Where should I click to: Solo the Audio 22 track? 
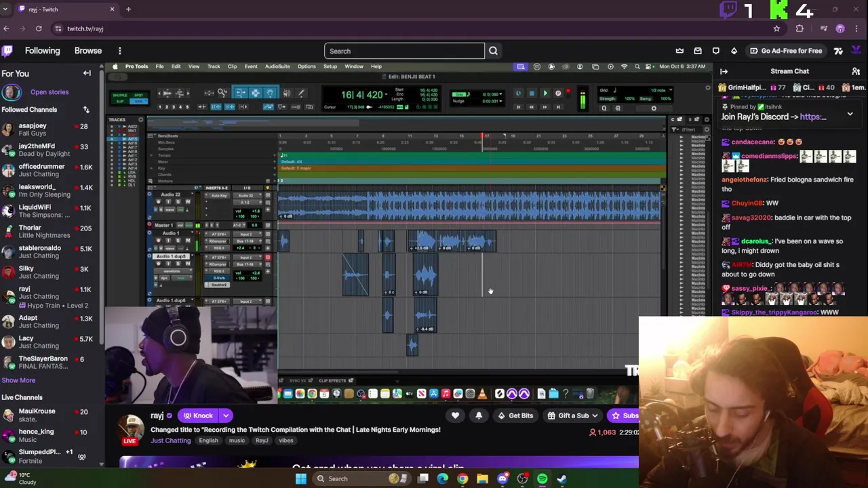point(179,202)
